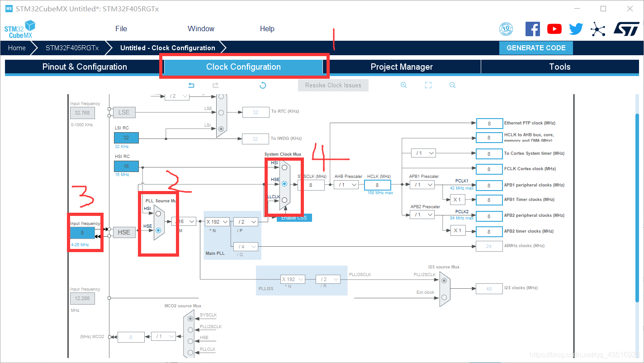644x363 pixels.
Task: Open the Window menu
Action: pyautogui.click(x=201, y=29)
